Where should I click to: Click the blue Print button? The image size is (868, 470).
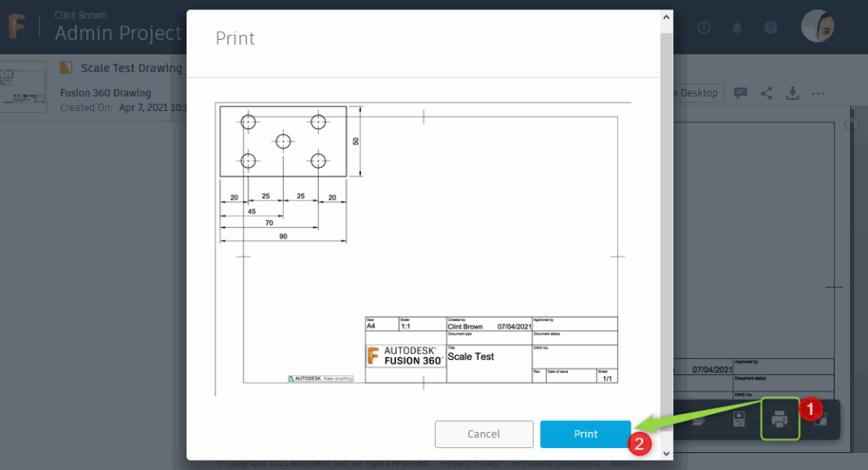(x=586, y=434)
